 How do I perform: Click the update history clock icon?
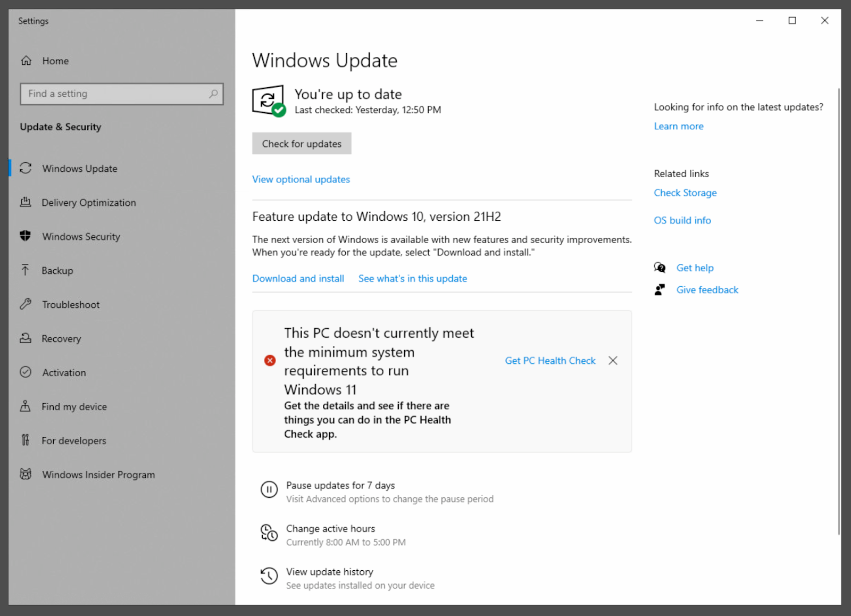(x=269, y=576)
